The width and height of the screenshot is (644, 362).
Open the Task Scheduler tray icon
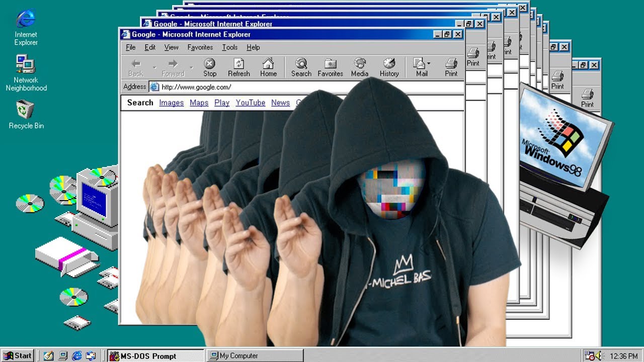590,355
